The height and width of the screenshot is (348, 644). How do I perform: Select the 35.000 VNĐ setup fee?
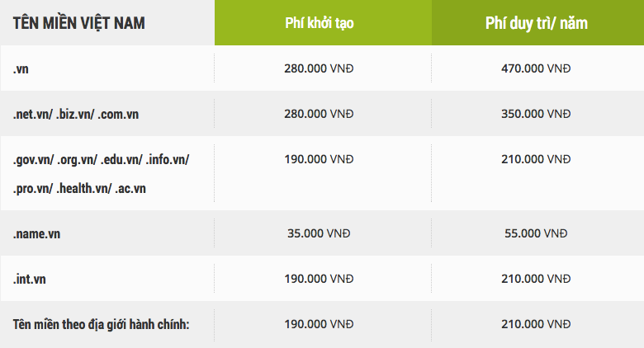[319, 233]
